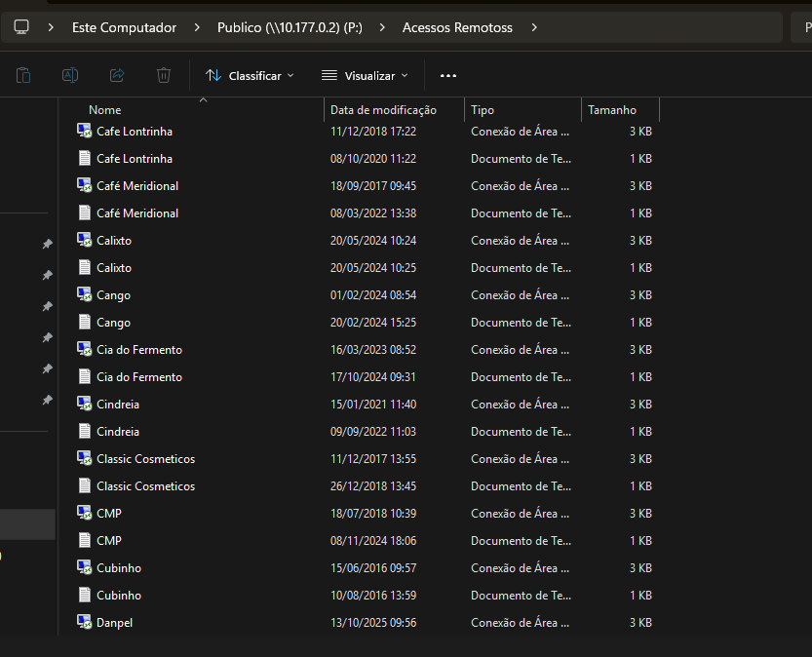Screen dimensions: 812x657
Task: Click the Tamanho column header
Action: tap(611, 110)
